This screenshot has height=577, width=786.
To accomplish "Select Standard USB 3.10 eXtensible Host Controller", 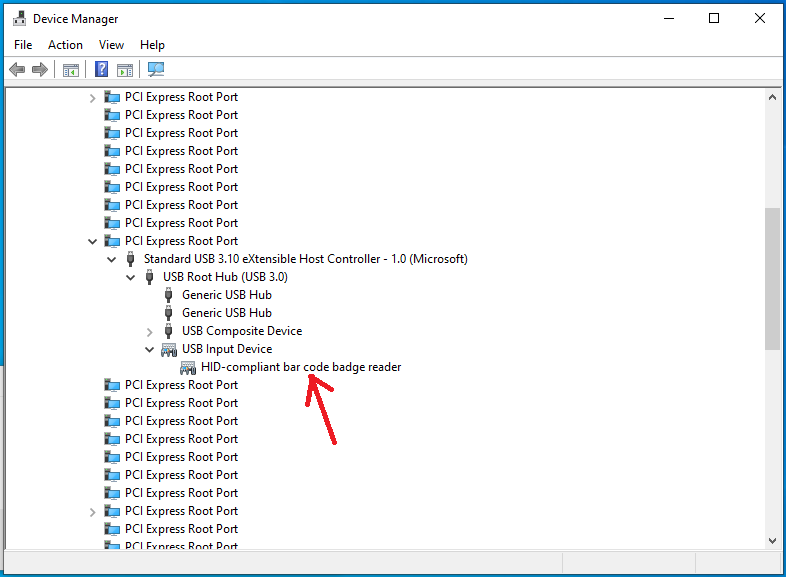I will [306, 259].
